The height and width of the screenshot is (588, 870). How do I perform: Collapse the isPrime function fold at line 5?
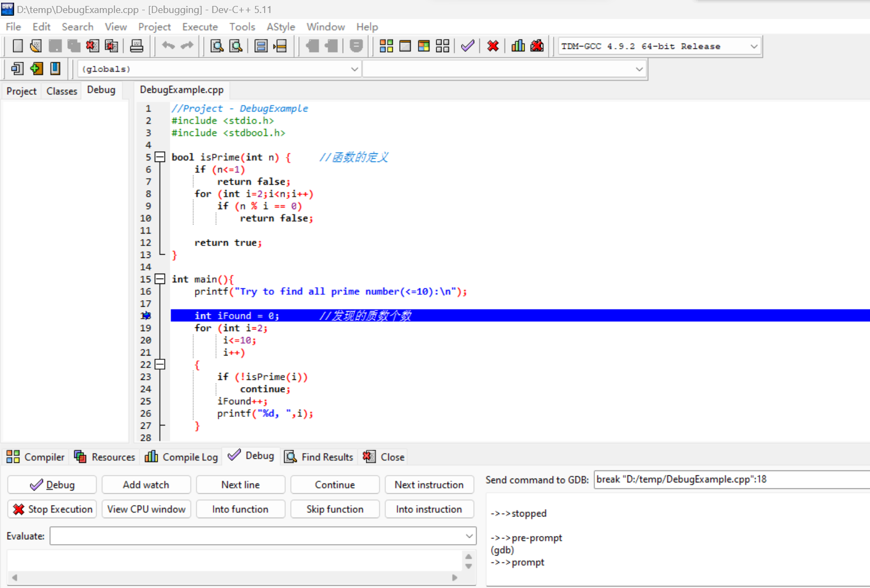(x=160, y=157)
